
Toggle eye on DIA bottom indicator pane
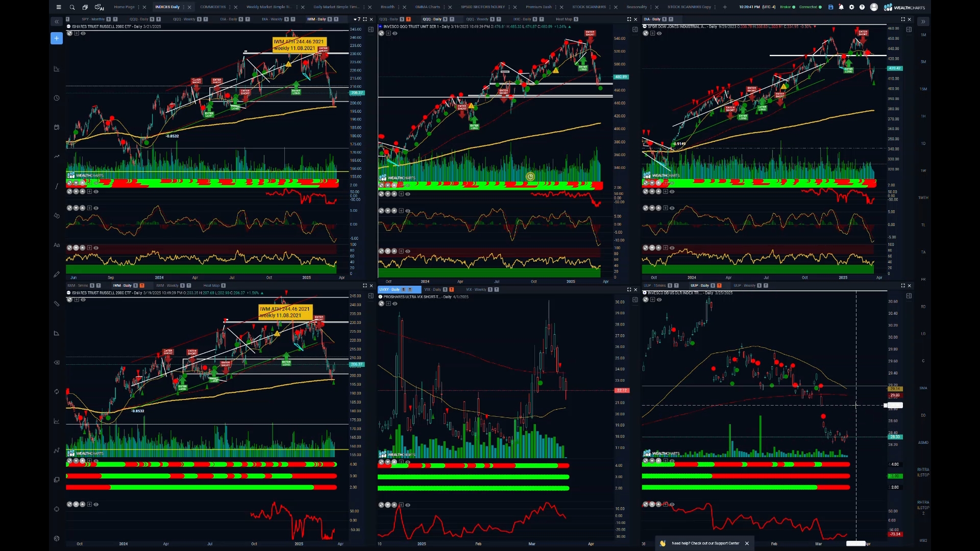(672, 248)
